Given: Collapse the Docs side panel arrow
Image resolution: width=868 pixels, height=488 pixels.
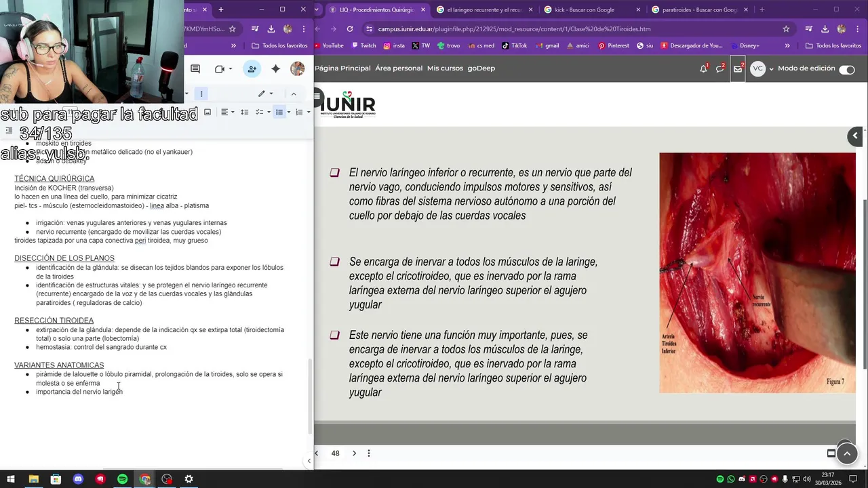Looking at the screenshot, I should tap(309, 461).
